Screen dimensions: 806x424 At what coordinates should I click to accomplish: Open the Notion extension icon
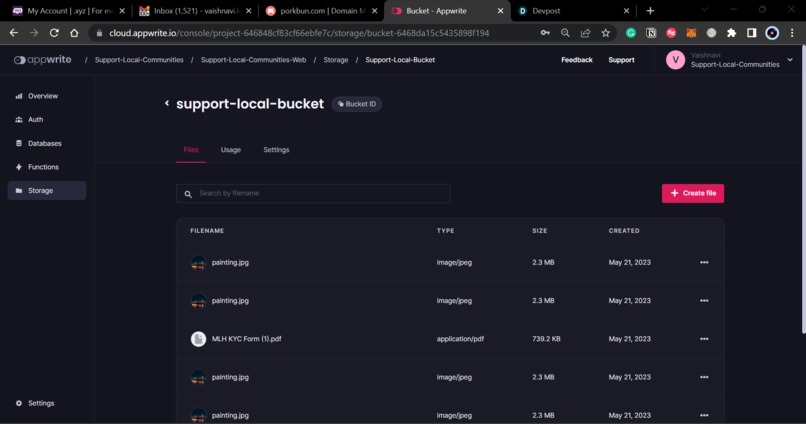[x=651, y=33]
